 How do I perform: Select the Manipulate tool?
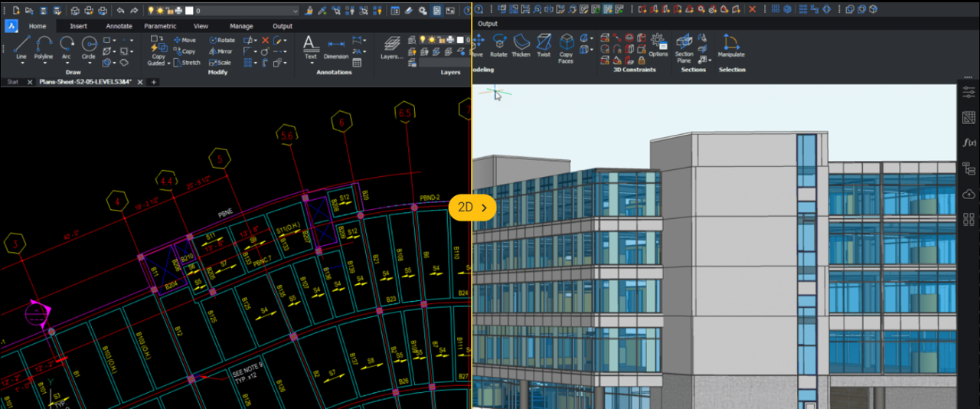pyautogui.click(x=731, y=45)
